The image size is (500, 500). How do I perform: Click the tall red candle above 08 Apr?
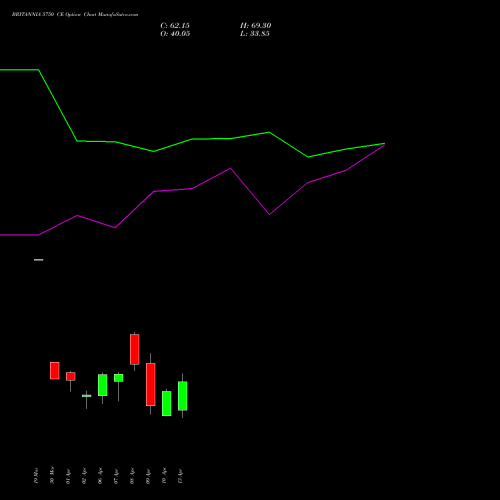point(134,349)
